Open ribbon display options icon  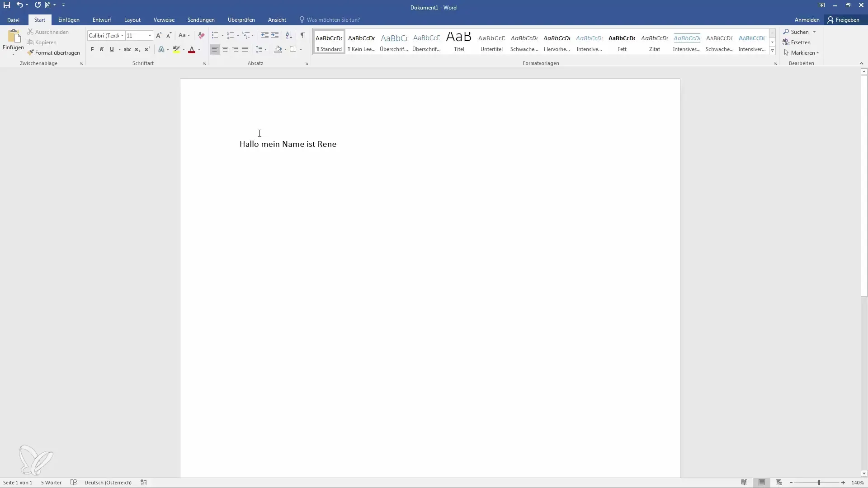[821, 5]
